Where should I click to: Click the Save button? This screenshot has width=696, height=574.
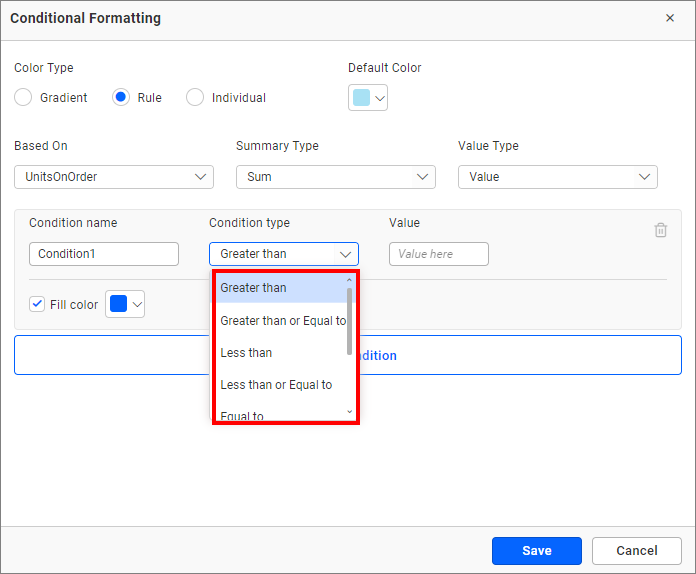[x=536, y=551]
